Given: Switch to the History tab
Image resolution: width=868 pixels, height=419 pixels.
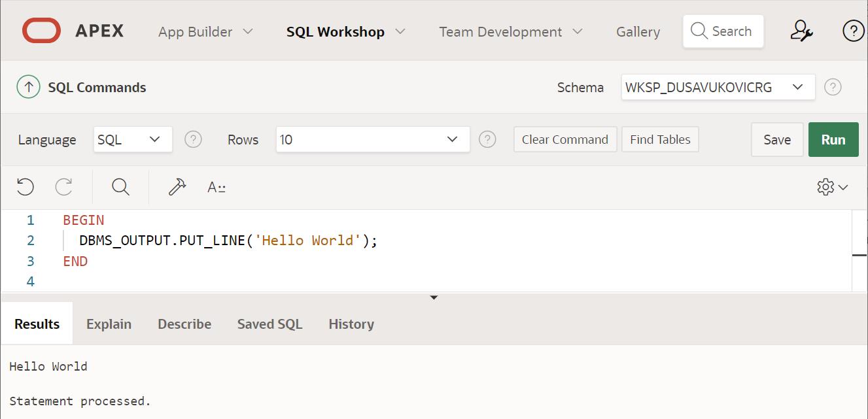Looking at the screenshot, I should (351, 324).
